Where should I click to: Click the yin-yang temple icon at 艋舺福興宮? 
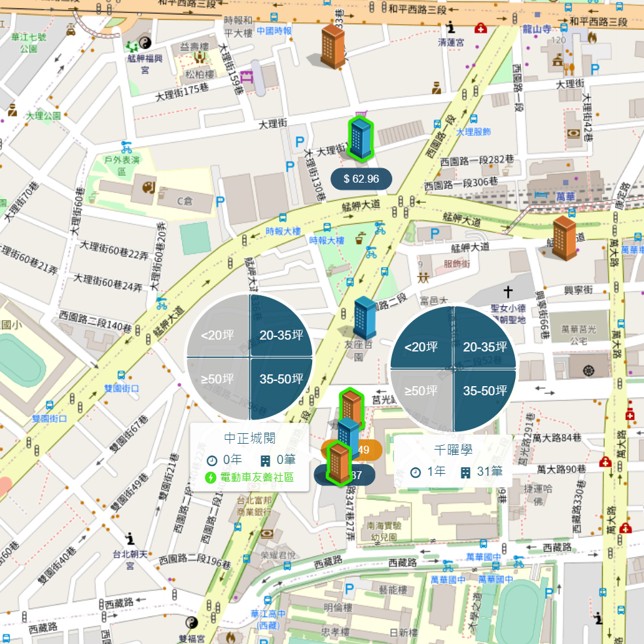145,43
